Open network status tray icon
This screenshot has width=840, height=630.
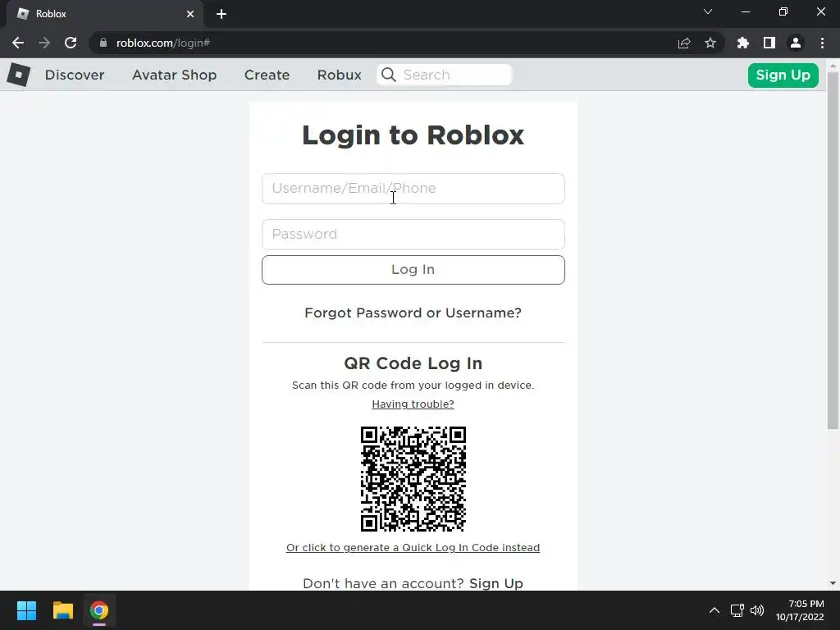(737, 610)
